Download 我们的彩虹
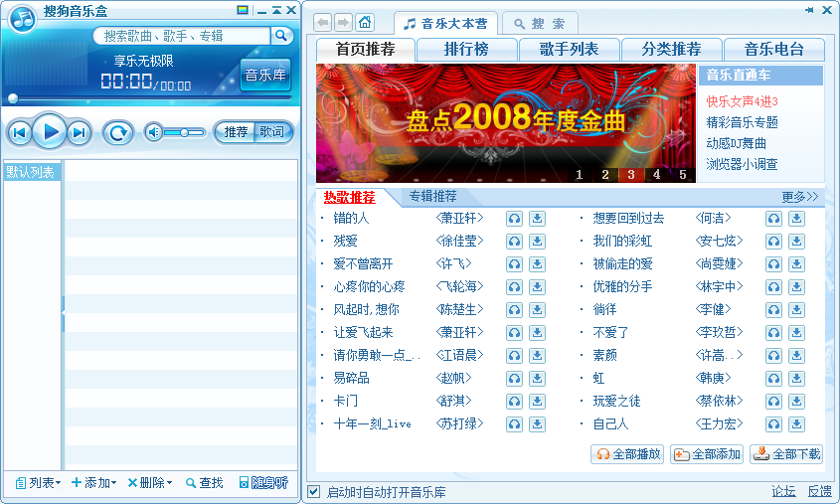840x504 pixels. click(x=796, y=242)
